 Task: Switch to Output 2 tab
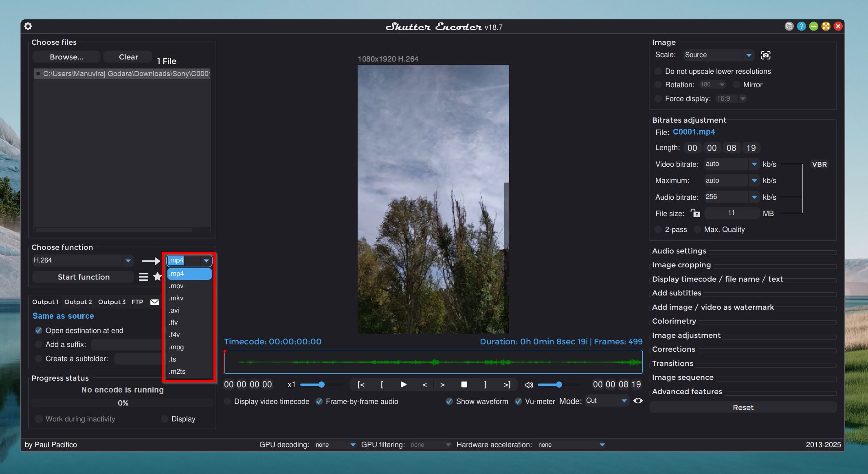click(78, 302)
